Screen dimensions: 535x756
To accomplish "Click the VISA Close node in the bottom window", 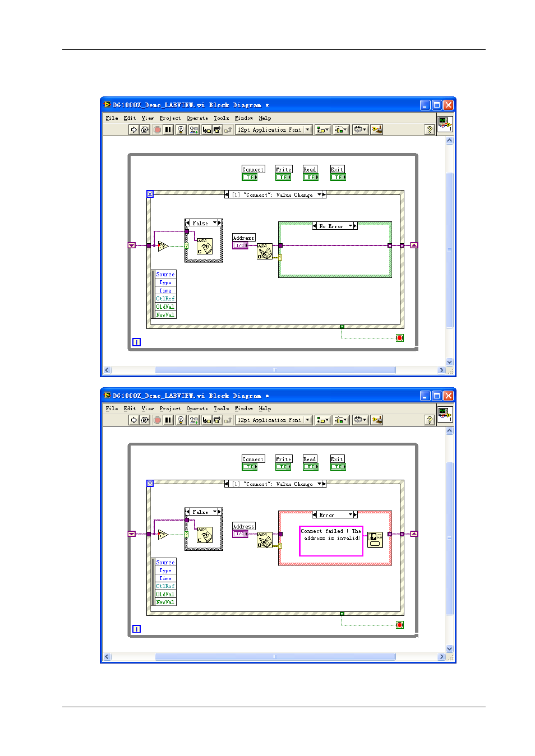I will click(x=204, y=535).
